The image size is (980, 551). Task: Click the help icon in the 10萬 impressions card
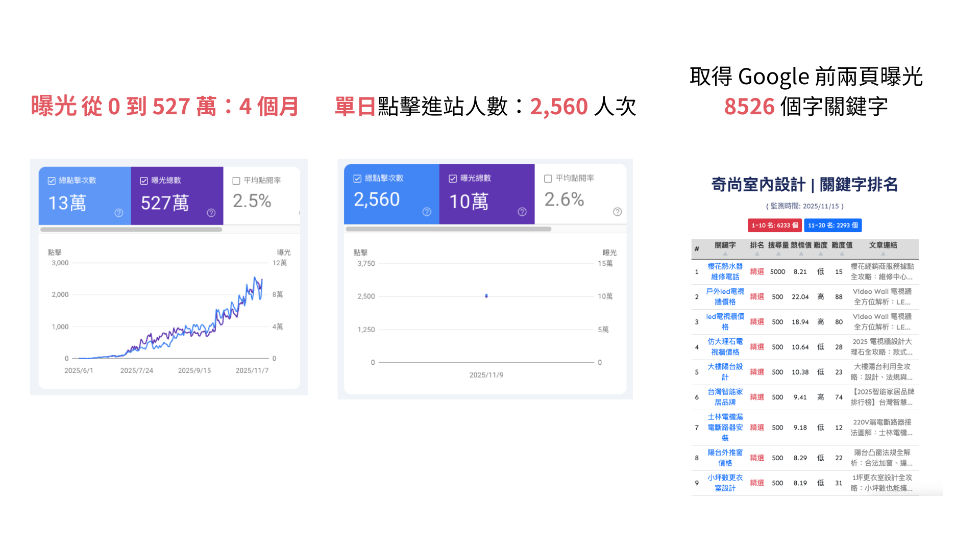(522, 212)
